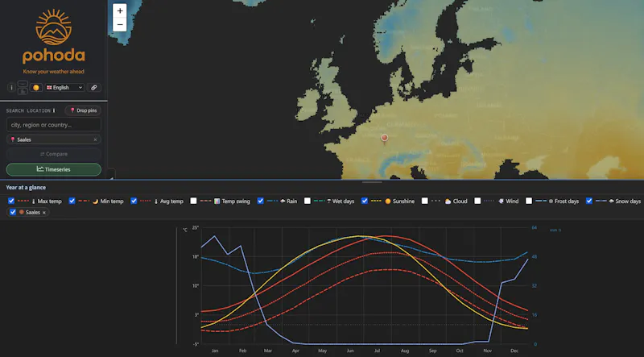Image resolution: width=644 pixels, height=357 pixels.
Task: Uncheck the Avg temp checkbox
Action: pyautogui.click(x=134, y=201)
